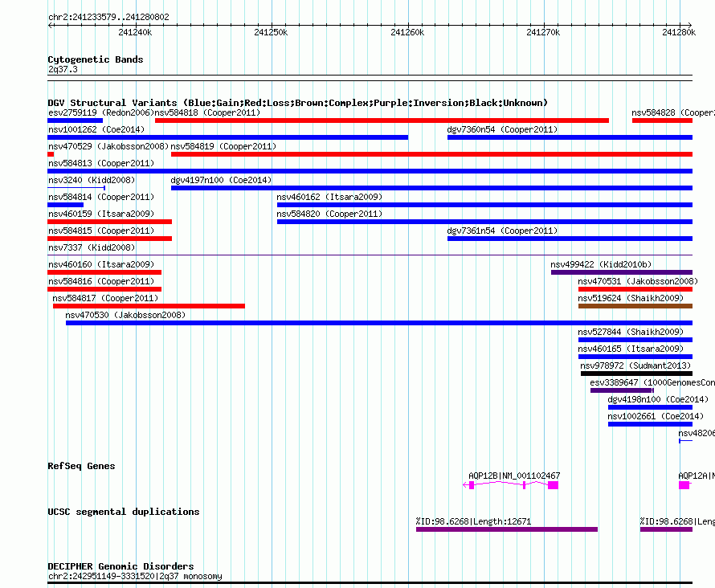Select nsv584815 (Cooper2011) red bar

[x=109, y=239]
